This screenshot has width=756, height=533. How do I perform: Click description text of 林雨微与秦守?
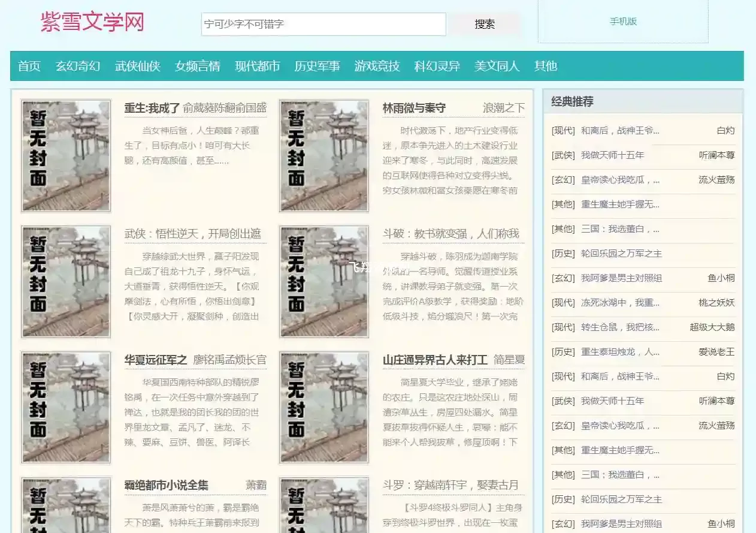pos(451,160)
